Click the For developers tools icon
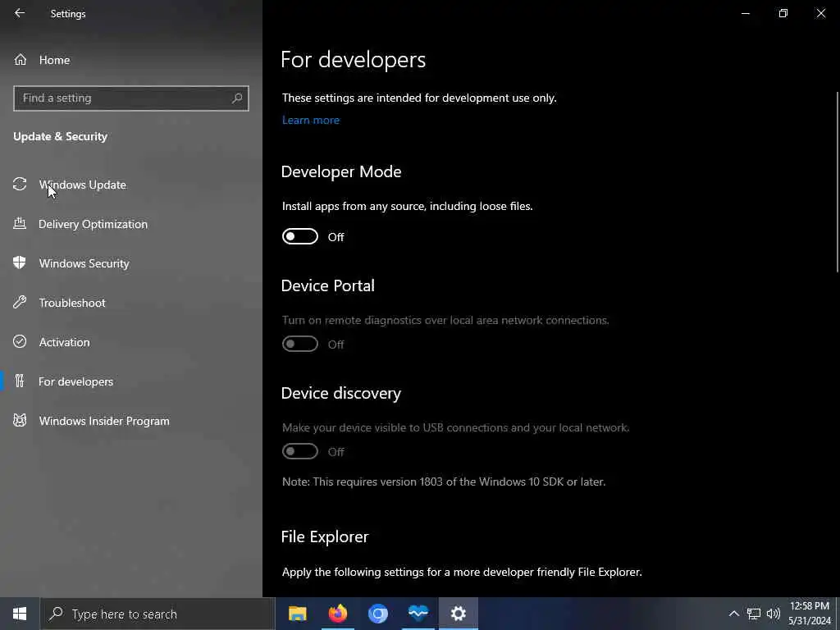The height and width of the screenshot is (630, 840). 20,381
